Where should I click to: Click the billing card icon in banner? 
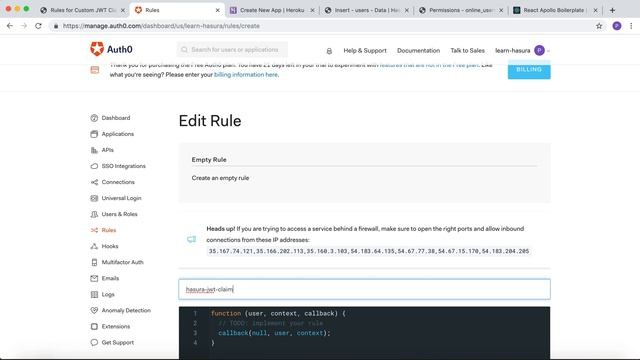coord(95,70)
